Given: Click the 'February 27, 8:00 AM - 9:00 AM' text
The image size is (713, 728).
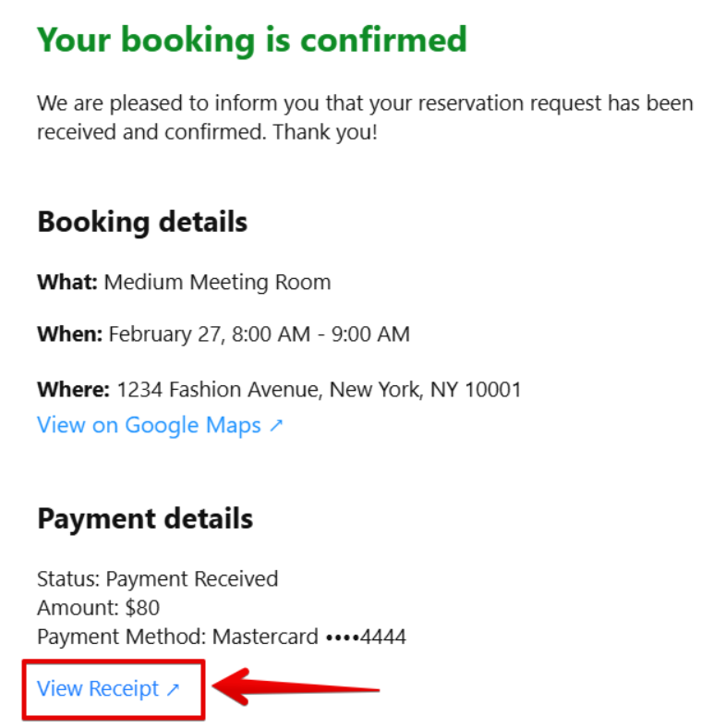Looking at the screenshot, I should 259,334.
